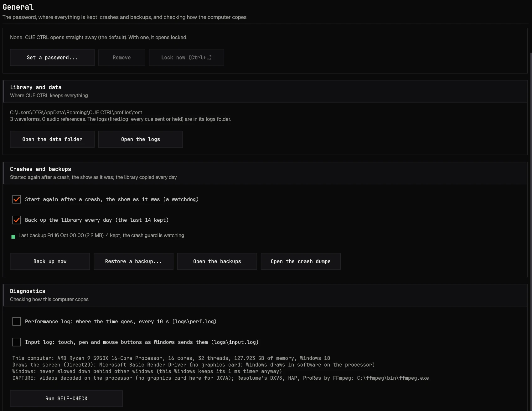Image resolution: width=532 pixels, height=411 pixels.
Task: Click Checking how this computer copes subtitle
Action: 49,299
